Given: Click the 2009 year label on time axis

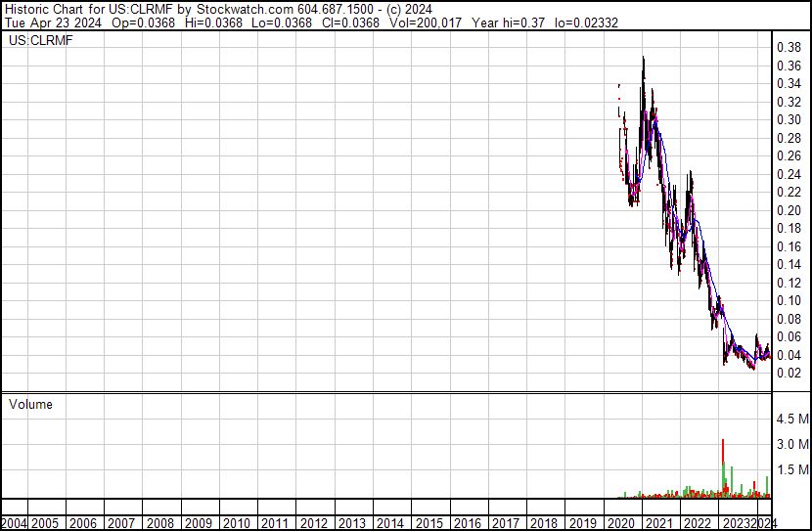Looking at the screenshot, I should [x=199, y=524].
